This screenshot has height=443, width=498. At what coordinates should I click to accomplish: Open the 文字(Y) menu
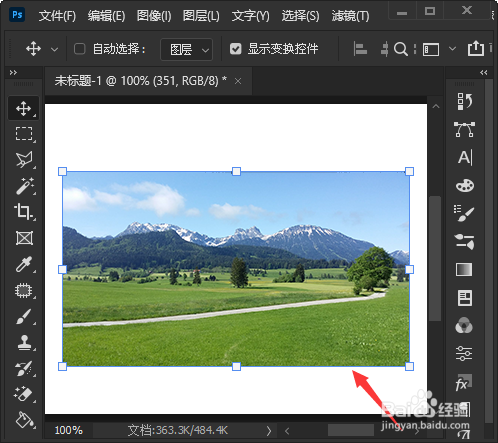[251, 16]
